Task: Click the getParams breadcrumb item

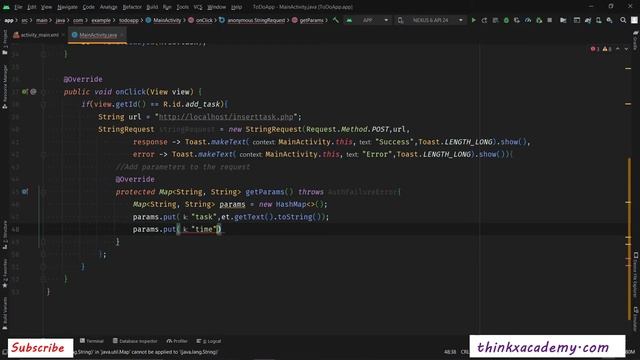Action: click(308, 20)
